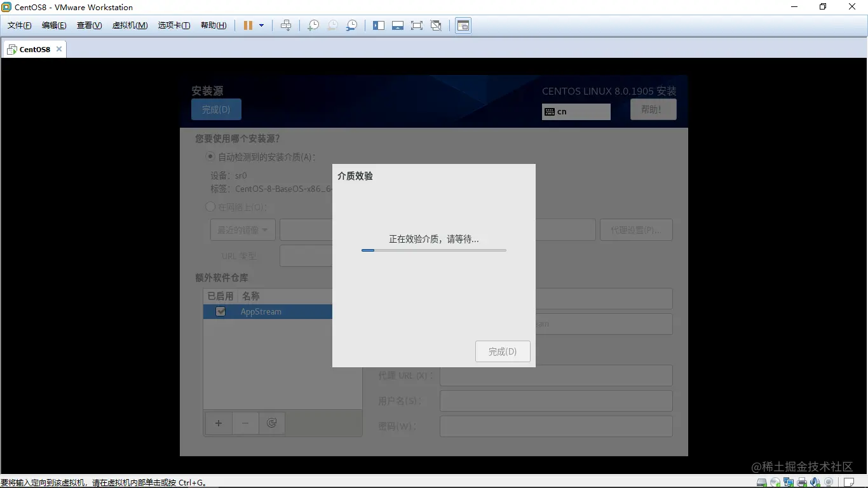Switch to Unity mode
The image size is (868, 488).
click(x=436, y=25)
